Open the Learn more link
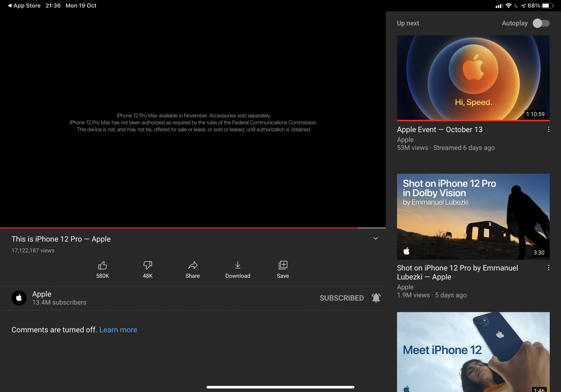561x392 pixels. pos(118,330)
